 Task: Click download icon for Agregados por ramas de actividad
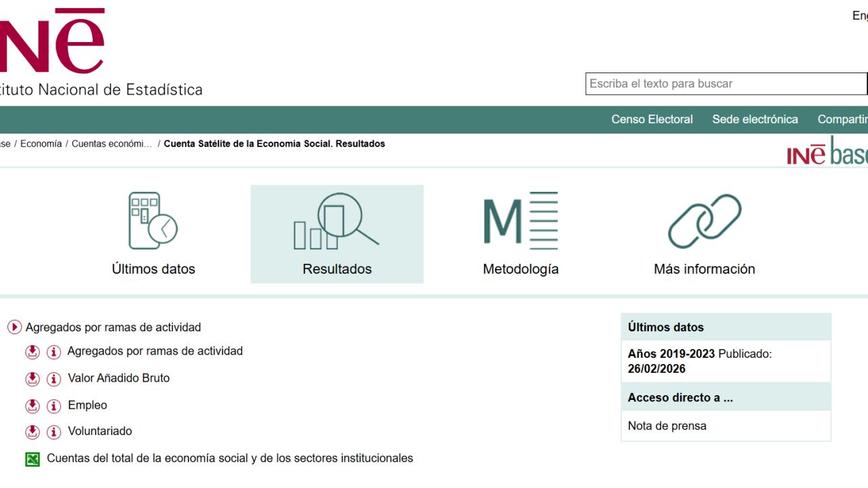point(33,352)
